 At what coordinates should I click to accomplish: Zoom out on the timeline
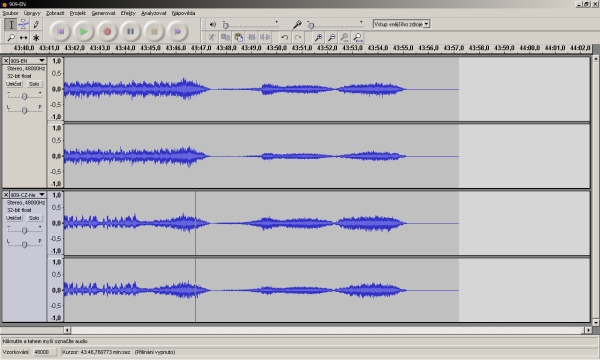pos(331,37)
